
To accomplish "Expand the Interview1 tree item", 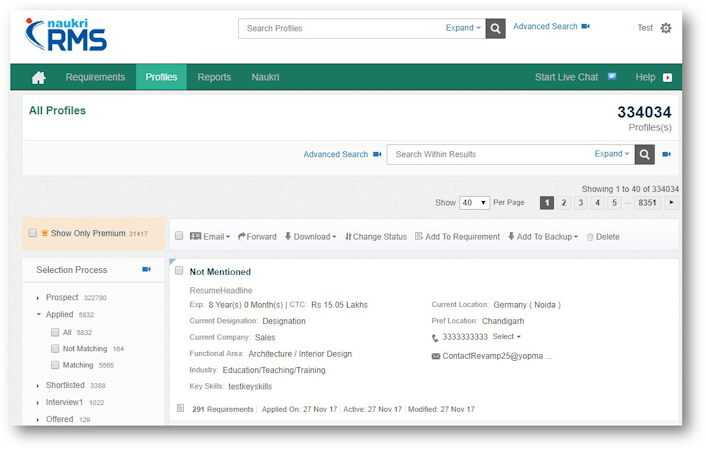I will tap(38, 403).
